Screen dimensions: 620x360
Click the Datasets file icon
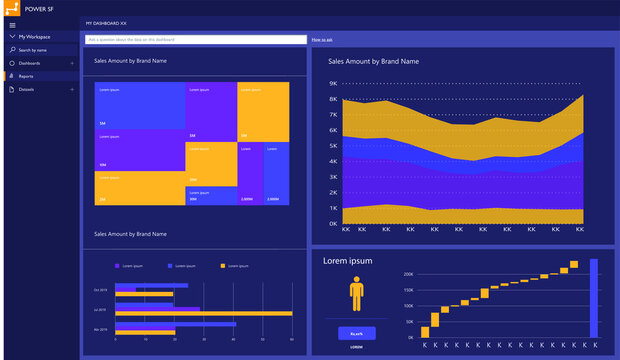(11, 89)
